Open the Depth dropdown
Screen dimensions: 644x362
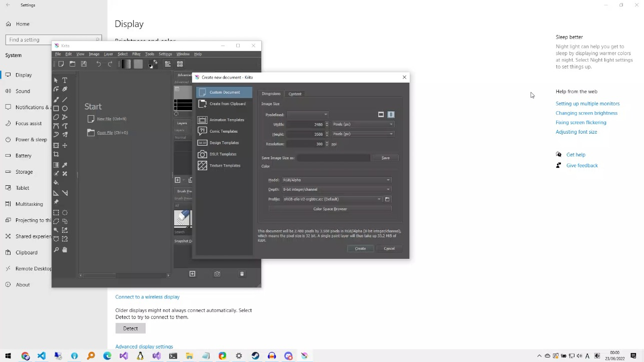336,189
